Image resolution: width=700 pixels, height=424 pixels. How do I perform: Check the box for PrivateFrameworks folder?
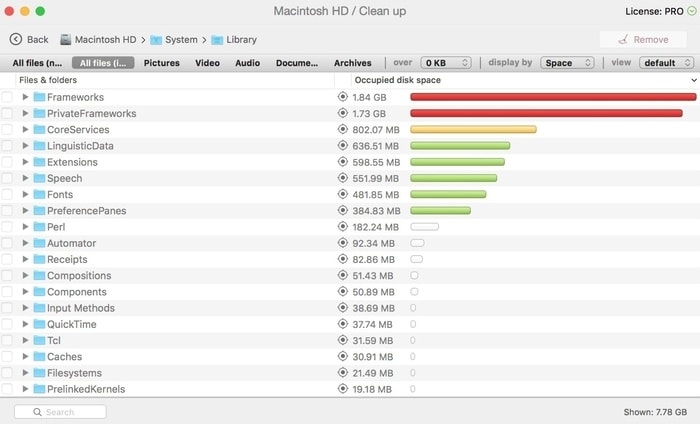coord(8,114)
